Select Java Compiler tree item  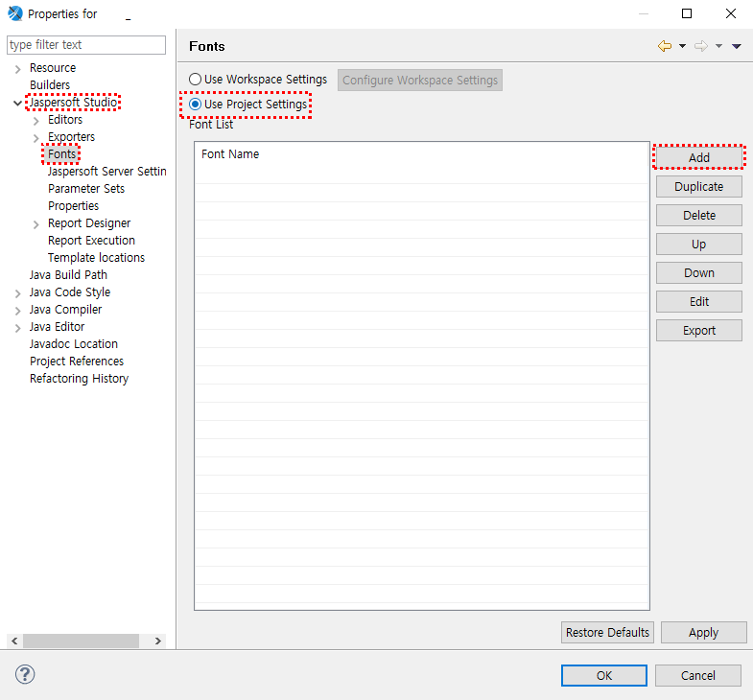pos(66,310)
